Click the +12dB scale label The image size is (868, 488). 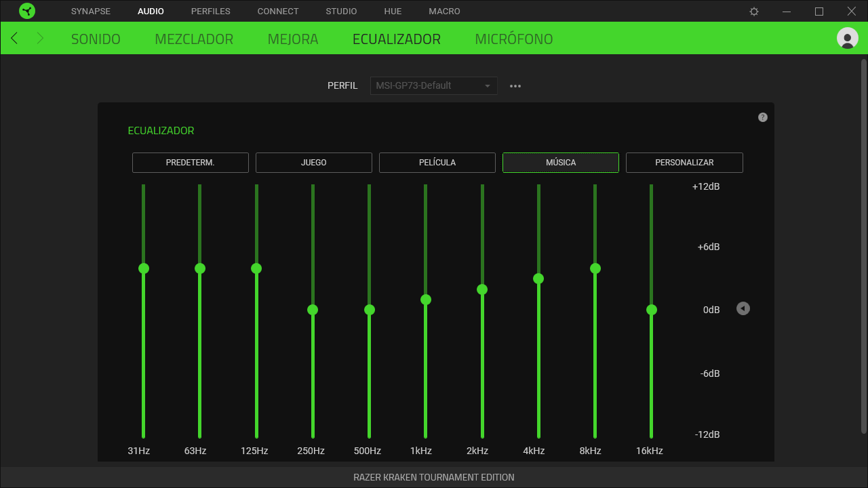point(706,186)
